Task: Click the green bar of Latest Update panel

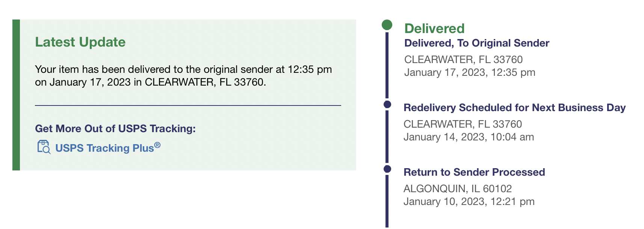Action: coord(16,95)
